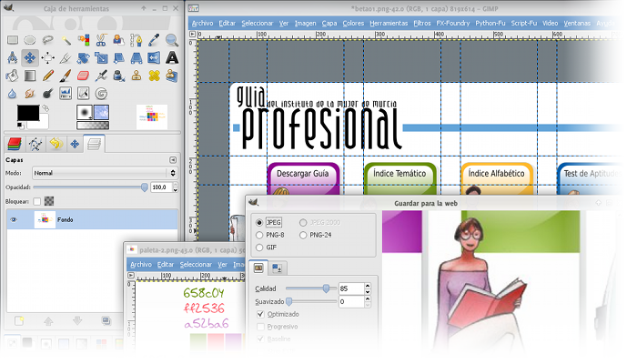Move the Opacidad slider handle
This screenshot has height=364, width=637.
(x=144, y=187)
